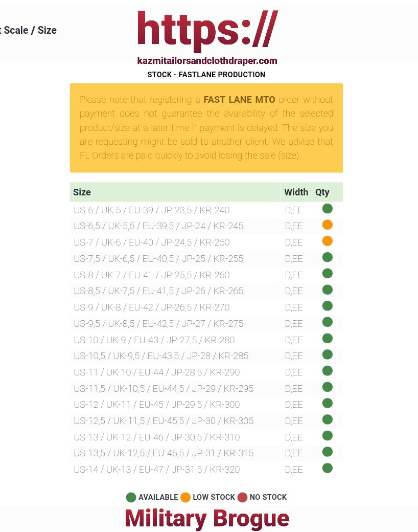418x532 pixels.
Task: Click the D,EE width for US-11
Action: click(294, 372)
